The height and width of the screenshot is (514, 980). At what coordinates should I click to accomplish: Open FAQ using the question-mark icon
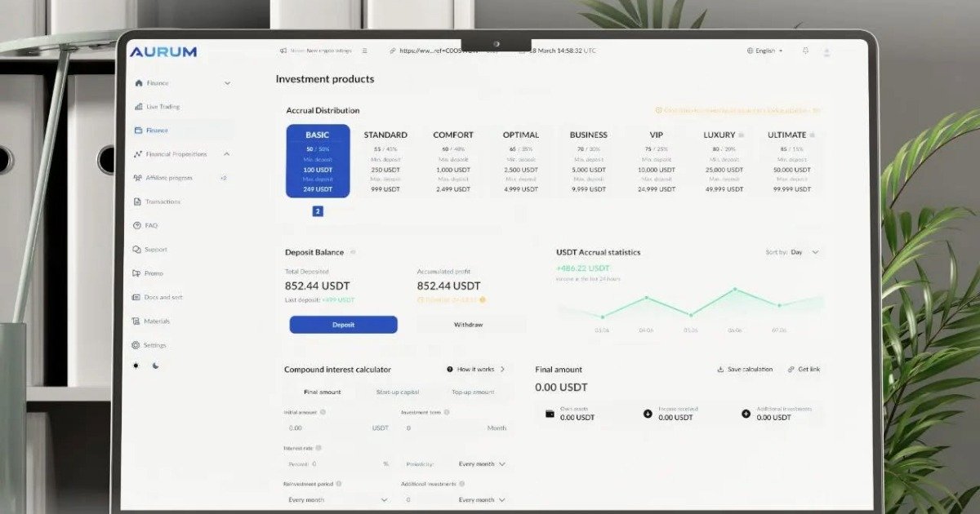[x=139, y=225]
